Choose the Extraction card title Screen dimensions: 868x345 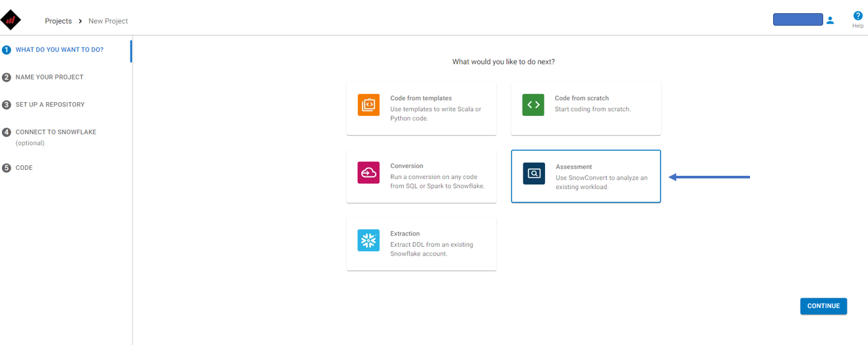tap(405, 234)
